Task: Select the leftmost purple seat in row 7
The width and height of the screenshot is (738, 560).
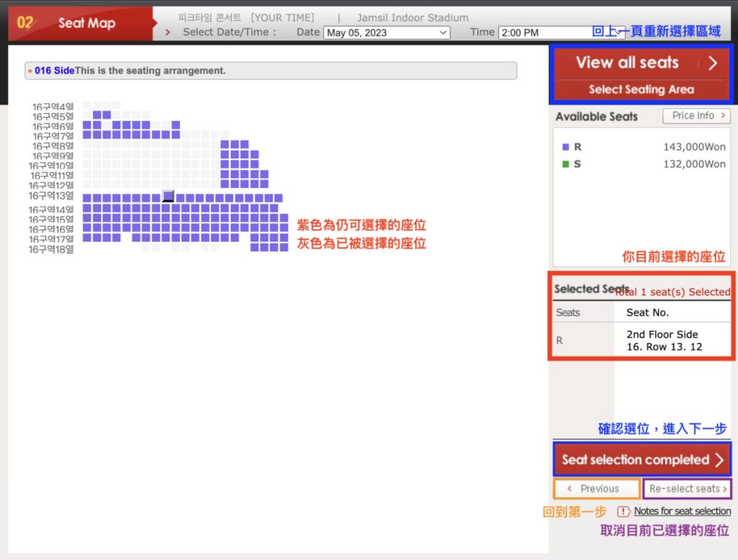Action: point(87,135)
